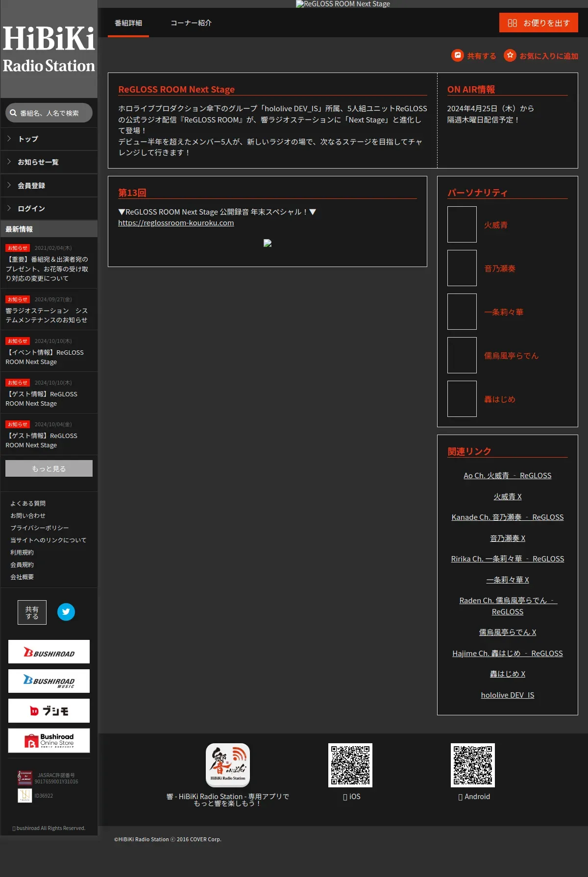Click the 共有する share icon at top
Viewport: 588px width, 877px height.
(458, 55)
